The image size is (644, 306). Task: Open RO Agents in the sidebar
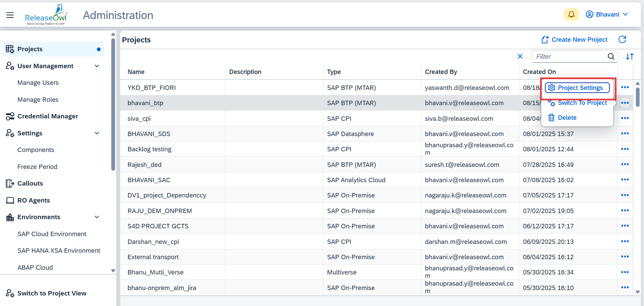(33, 200)
